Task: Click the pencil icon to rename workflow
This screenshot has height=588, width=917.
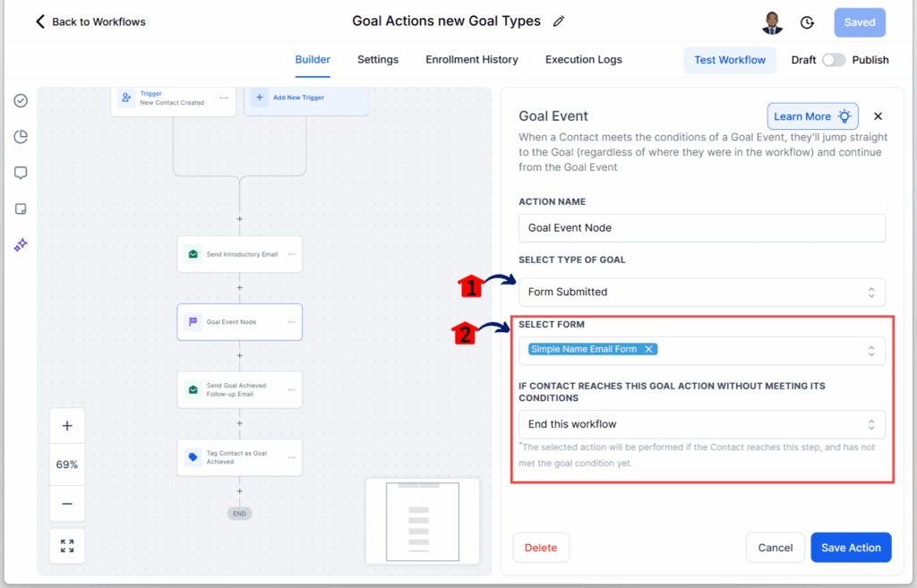Action: point(560,21)
